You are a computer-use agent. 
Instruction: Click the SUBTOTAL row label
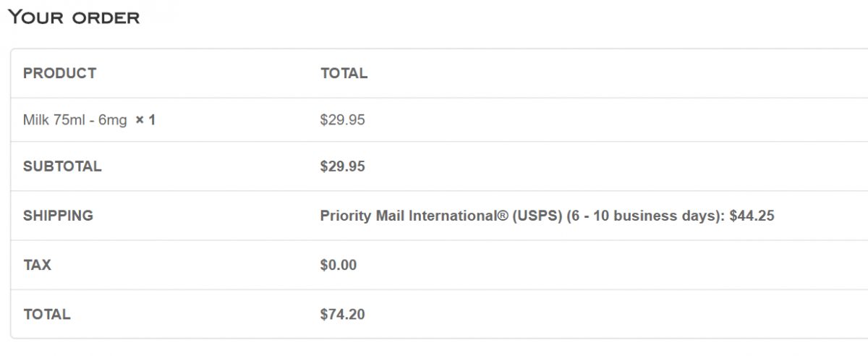(62, 166)
